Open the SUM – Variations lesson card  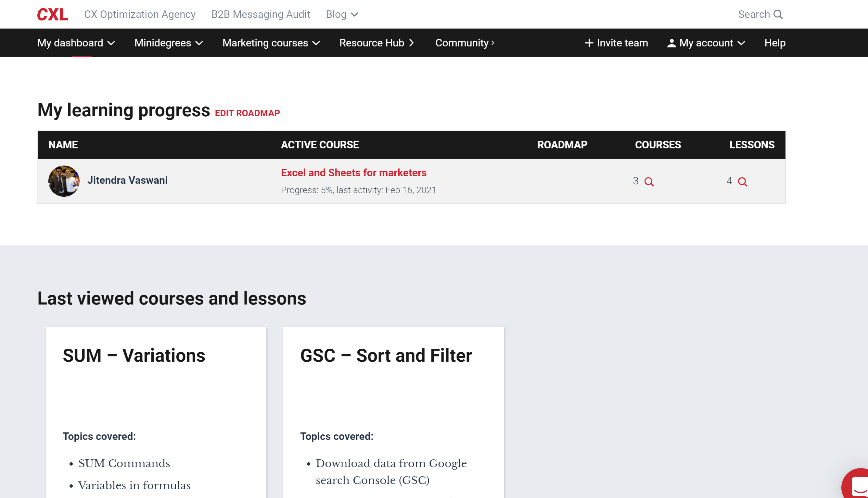tap(134, 355)
